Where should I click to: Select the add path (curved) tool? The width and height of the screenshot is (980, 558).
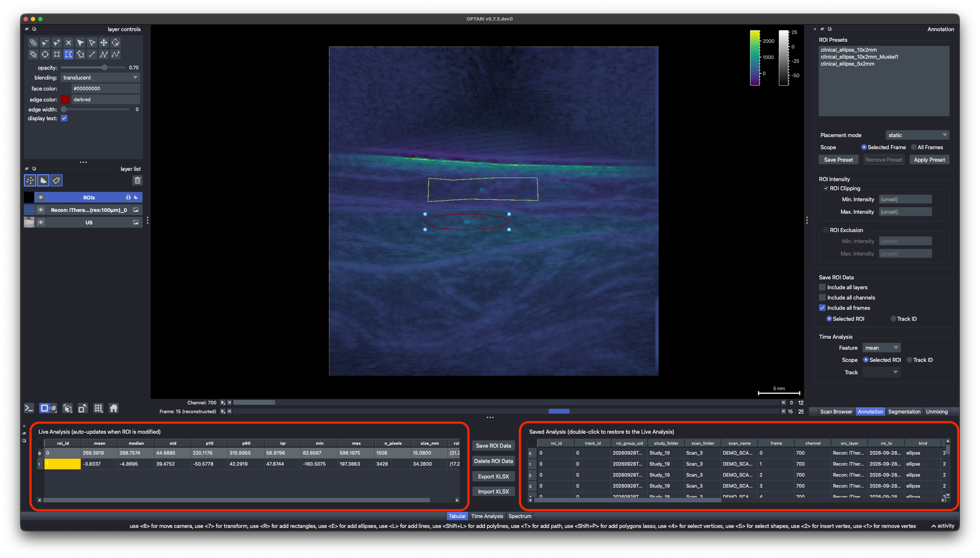coord(116,54)
